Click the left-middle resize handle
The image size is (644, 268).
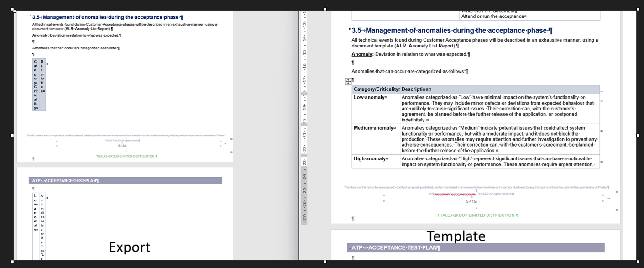pyautogui.click(x=13, y=135)
